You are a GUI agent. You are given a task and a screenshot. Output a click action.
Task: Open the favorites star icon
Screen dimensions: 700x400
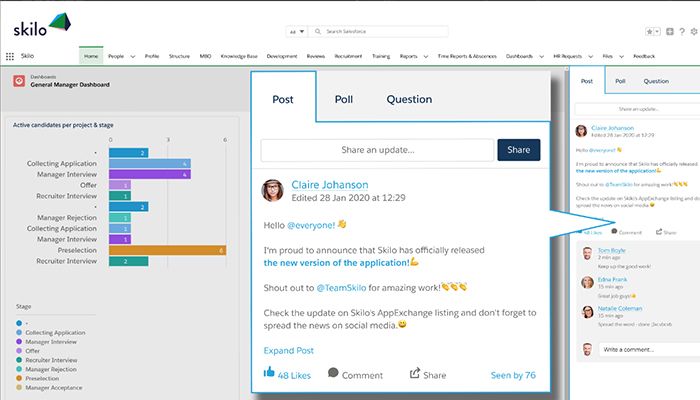tap(650, 31)
